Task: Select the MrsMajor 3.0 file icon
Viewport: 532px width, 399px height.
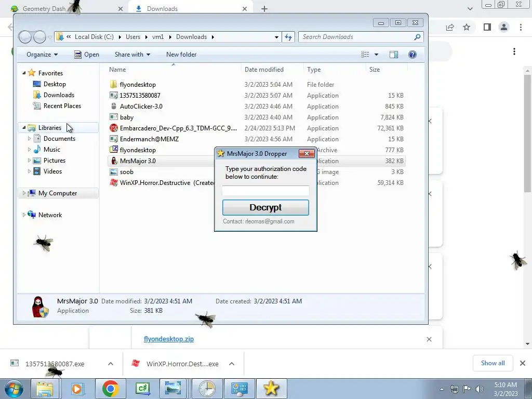Action: [114, 161]
